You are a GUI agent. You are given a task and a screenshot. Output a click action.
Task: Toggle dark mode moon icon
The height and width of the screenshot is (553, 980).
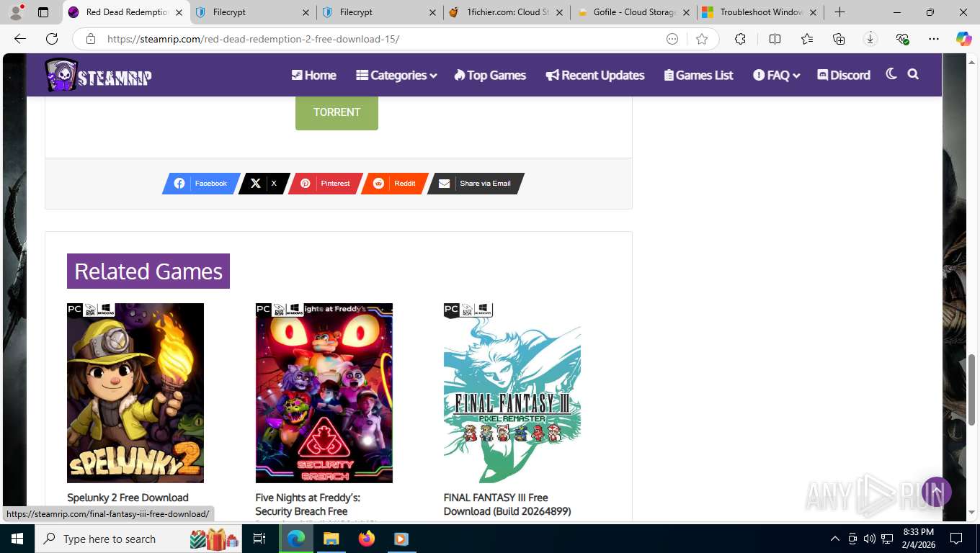click(x=891, y=74)
